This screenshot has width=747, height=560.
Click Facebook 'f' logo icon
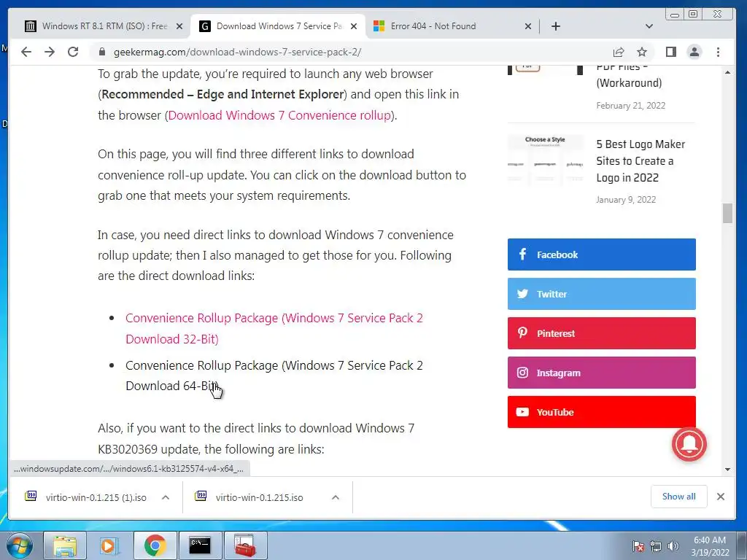click(522, 254)
